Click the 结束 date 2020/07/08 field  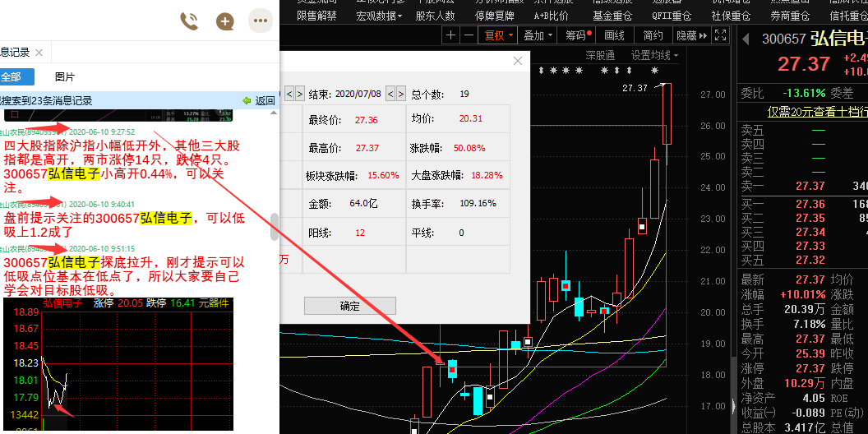tap(358, 94)
